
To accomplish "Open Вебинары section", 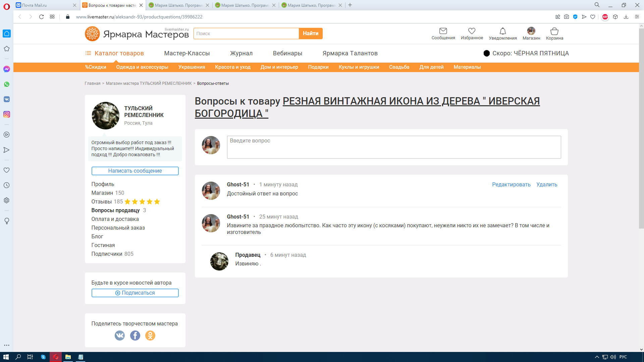I will click(287, 53).
